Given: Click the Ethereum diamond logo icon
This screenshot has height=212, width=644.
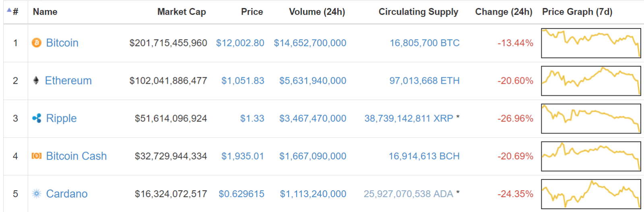Looking at the screenshot, I should coord(36,80).
